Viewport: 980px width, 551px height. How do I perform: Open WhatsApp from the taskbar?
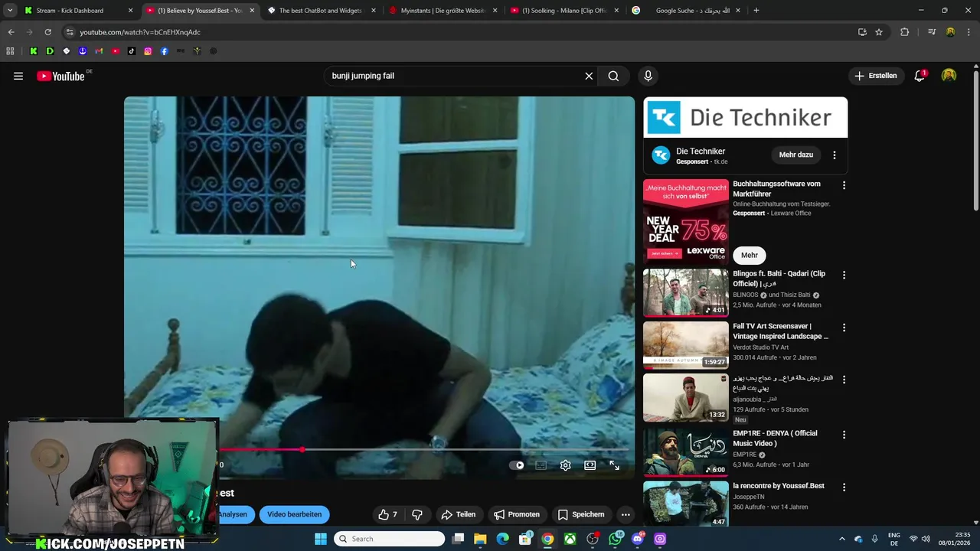616,539
